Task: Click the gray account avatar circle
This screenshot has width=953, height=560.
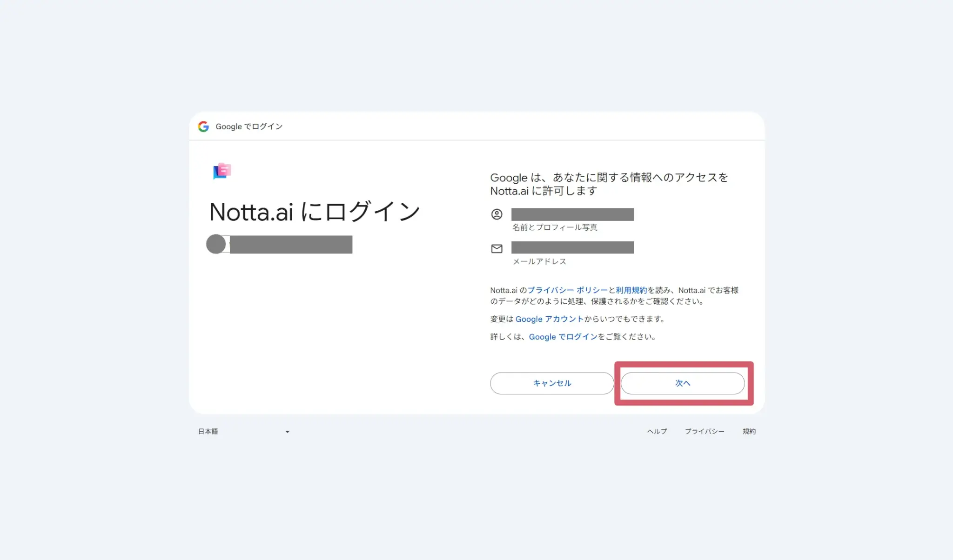Action: click(x=216, y=244)
